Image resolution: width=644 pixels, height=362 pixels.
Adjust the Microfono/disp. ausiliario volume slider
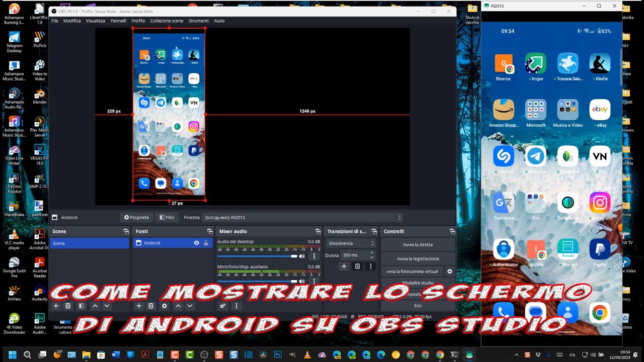257,281
